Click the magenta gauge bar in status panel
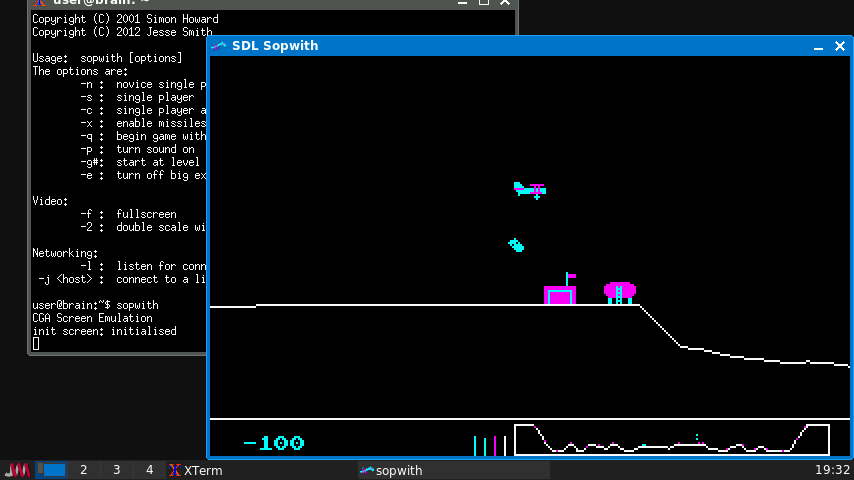854x480 pixels. (495, 445)
